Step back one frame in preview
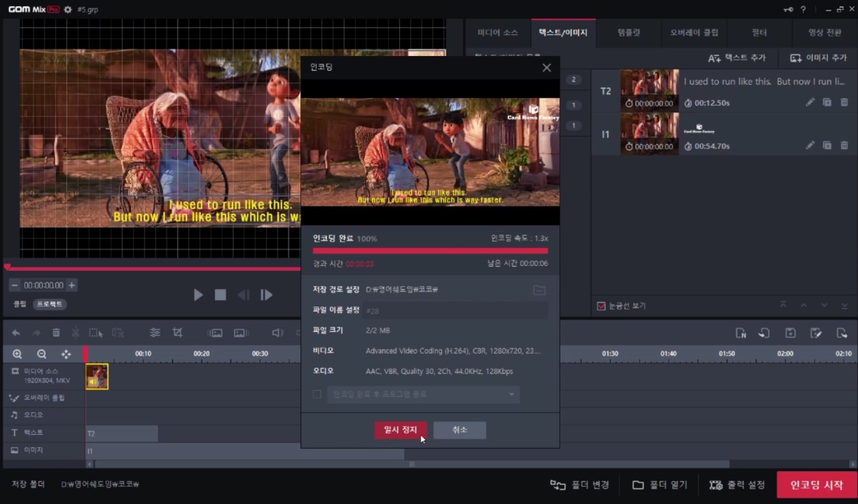Screen dimensions: 858x504 (x=244, y=295)
